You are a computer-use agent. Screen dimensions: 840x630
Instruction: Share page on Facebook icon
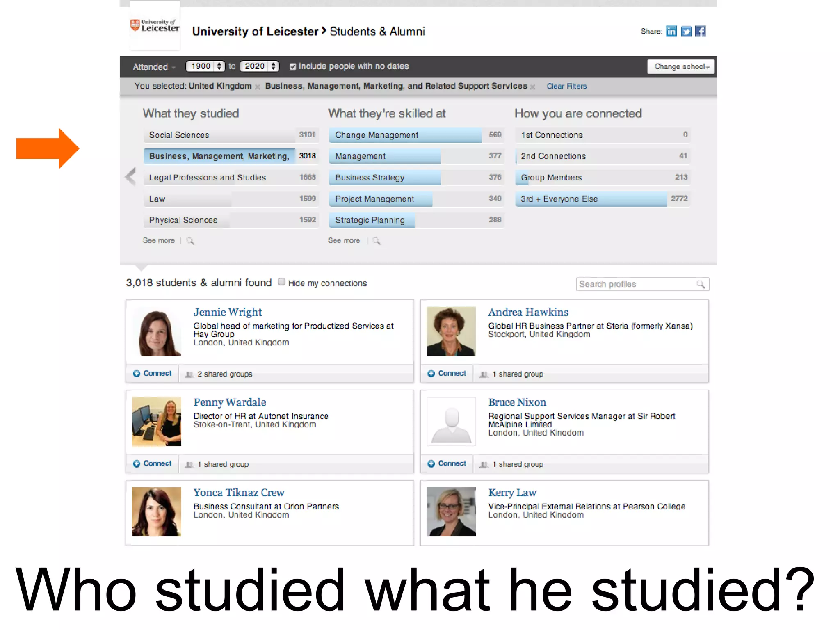click(x=701, y=31)
